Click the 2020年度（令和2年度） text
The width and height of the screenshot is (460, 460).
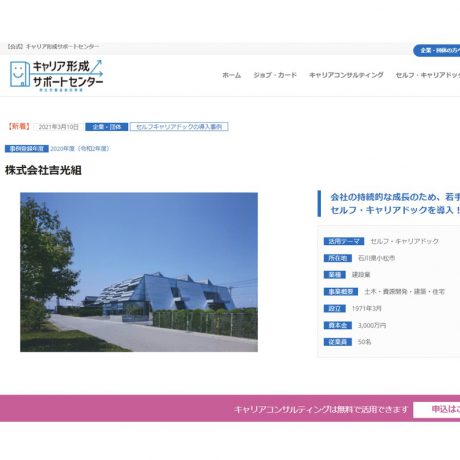click(x=80, y=149)
